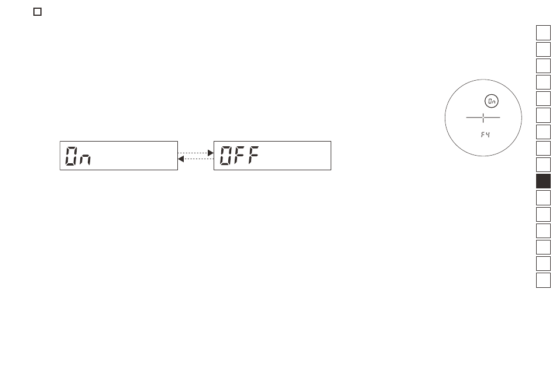Image resolution: width=556 pixels, height=392 pixels.
Task: Click the second square from top, right column
Action: [x=543, y=49]
